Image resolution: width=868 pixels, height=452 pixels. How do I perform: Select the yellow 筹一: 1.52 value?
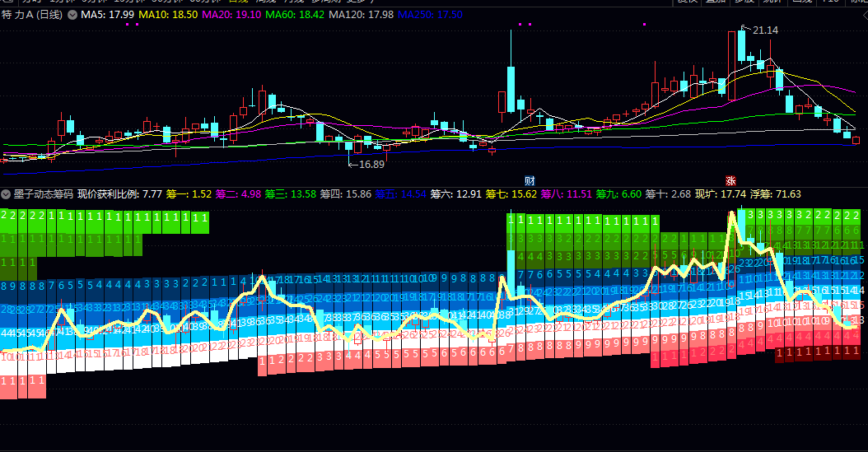pyautogui.click(x=189, y=194)
